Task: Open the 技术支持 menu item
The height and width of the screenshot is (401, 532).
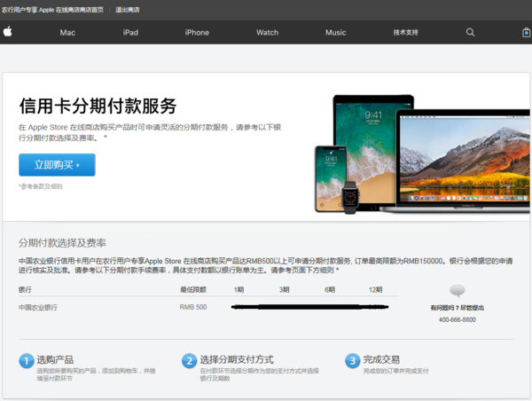Action: pyautogui.click(x=405, y=33)
